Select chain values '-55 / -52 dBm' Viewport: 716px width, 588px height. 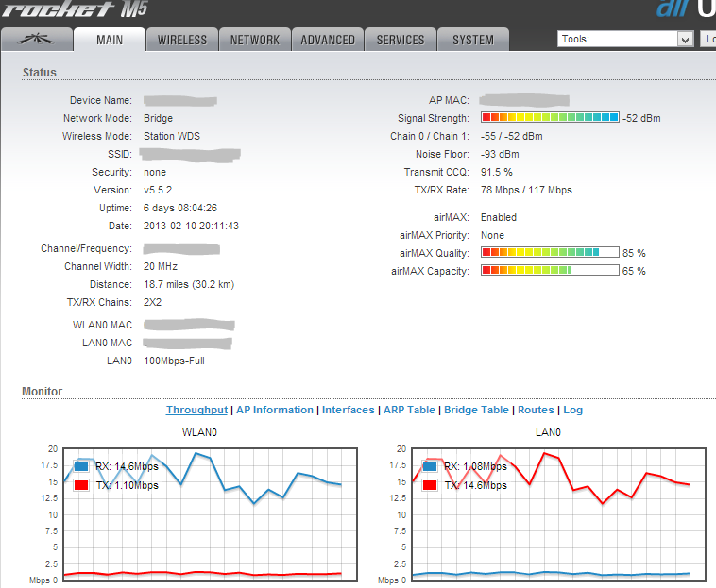[x=511, y=136]
